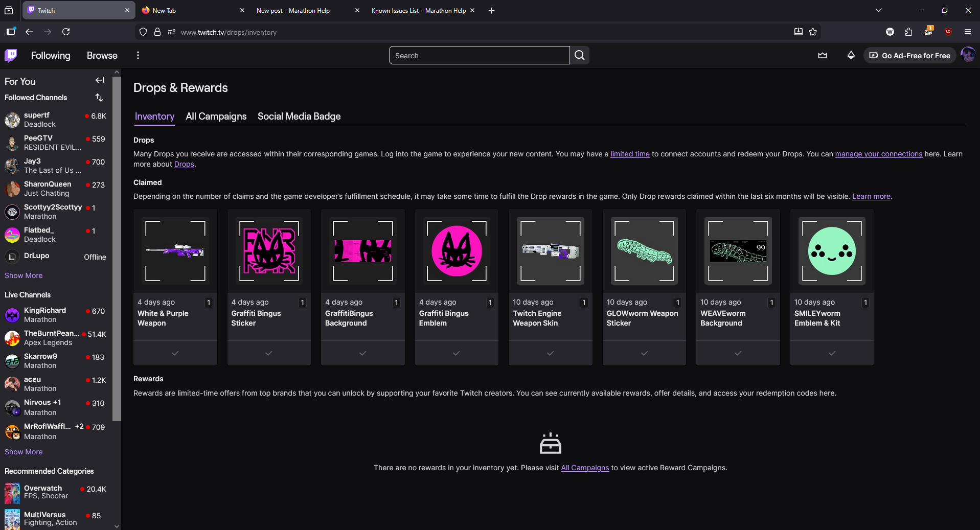Open the Prime loot crown icon
The width and height of the screenshot is (980, 530).
(x=822, y=55)
